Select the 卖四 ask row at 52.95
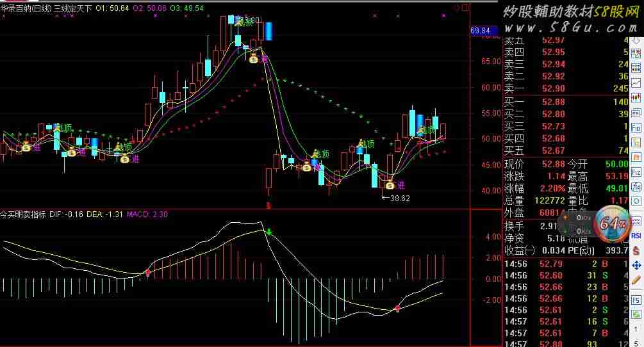The image size is (644, 347). (x=566, y=52)
